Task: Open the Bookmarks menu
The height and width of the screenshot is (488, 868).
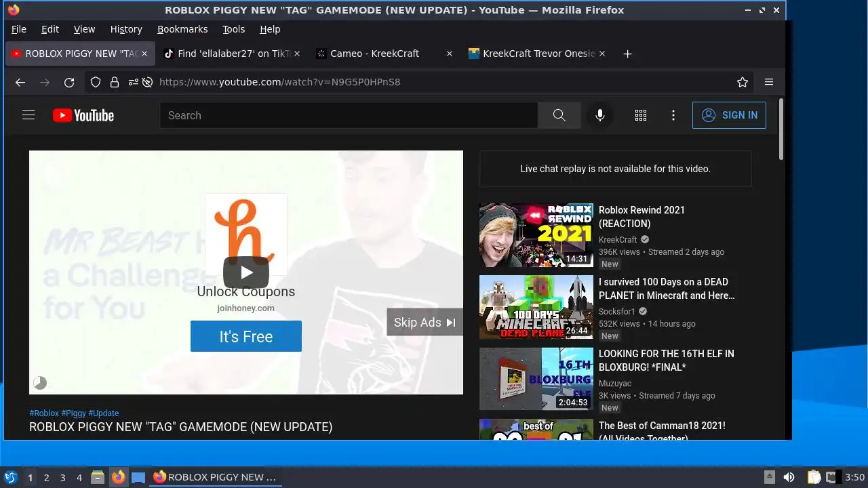Action: click(182, 29)
